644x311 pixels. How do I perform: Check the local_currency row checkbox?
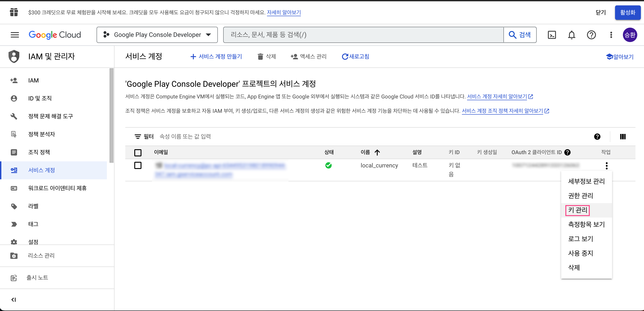tap(138, 165)
